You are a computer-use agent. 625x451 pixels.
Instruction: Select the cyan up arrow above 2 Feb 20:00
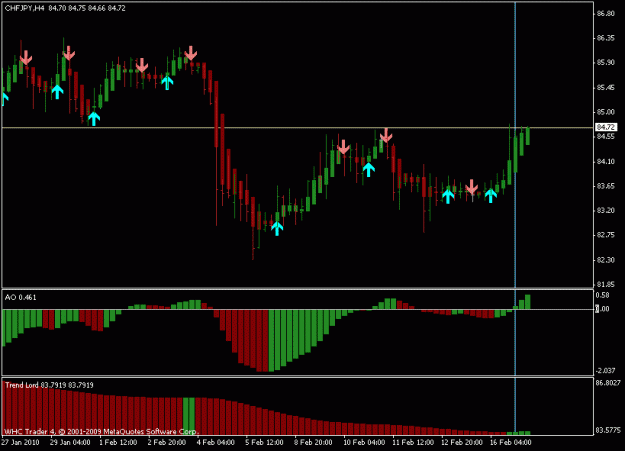(167, 83)
